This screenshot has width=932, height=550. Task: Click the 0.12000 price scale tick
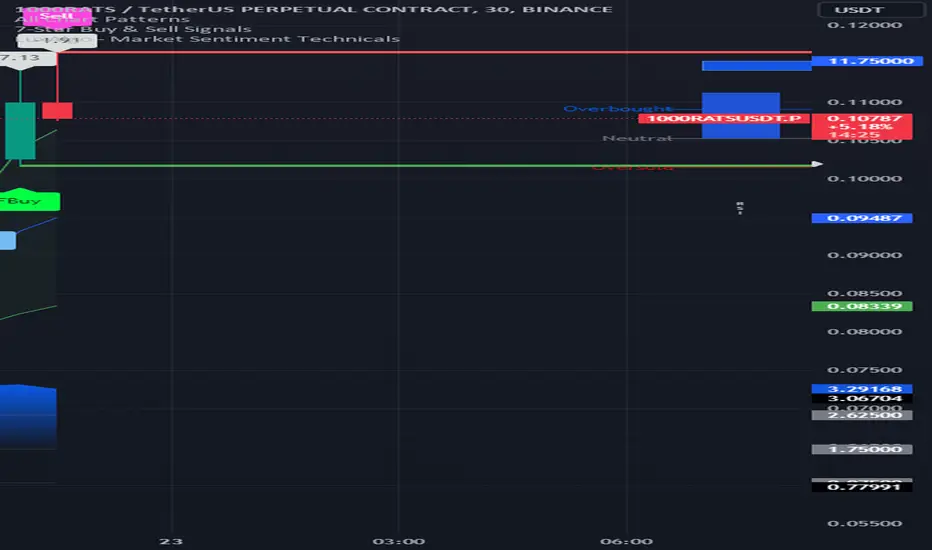[x=864, y=25]
